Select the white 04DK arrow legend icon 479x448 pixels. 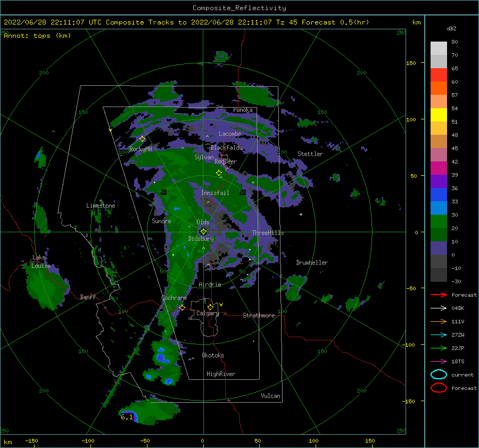[439, 308]
